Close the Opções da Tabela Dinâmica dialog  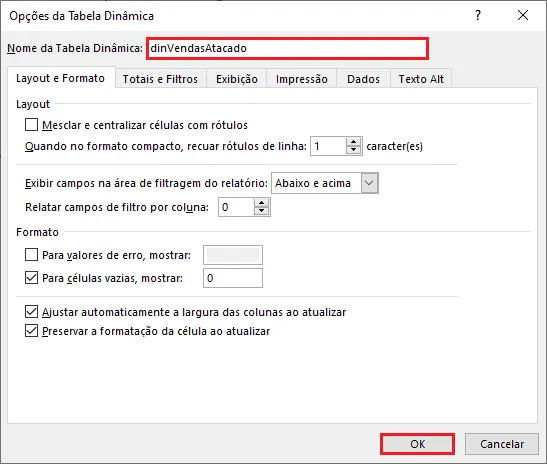523,15
